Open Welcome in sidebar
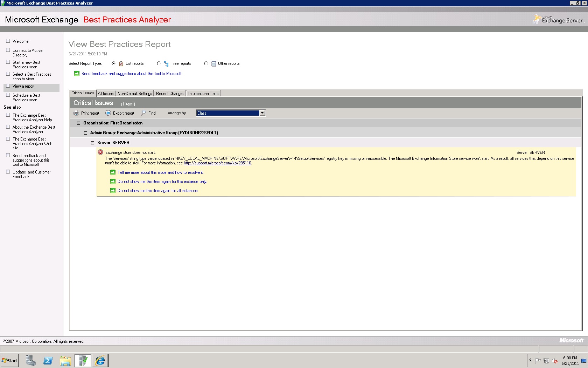The width and height of the screenshot is (588, 368). coord(21,41)
